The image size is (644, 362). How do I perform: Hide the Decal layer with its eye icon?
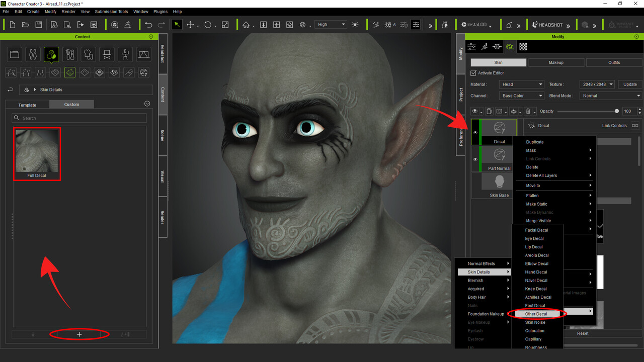click(x=475, y=133)
